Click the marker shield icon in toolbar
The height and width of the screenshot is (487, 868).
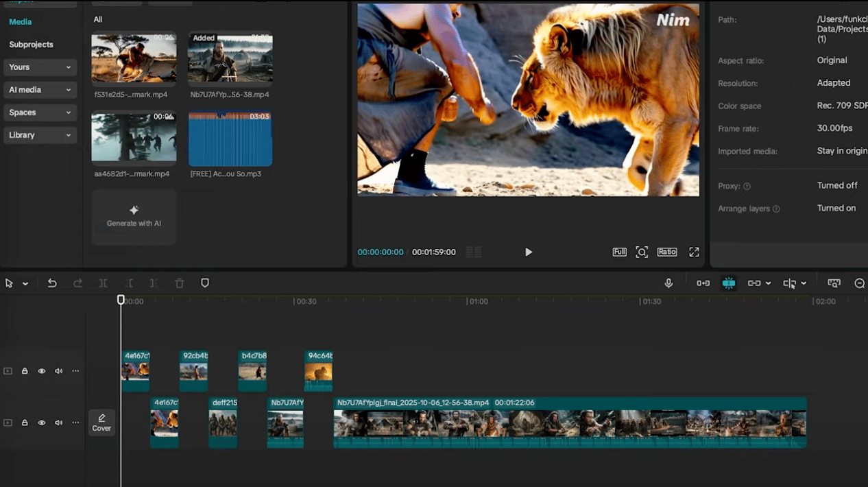click(204, 283)
